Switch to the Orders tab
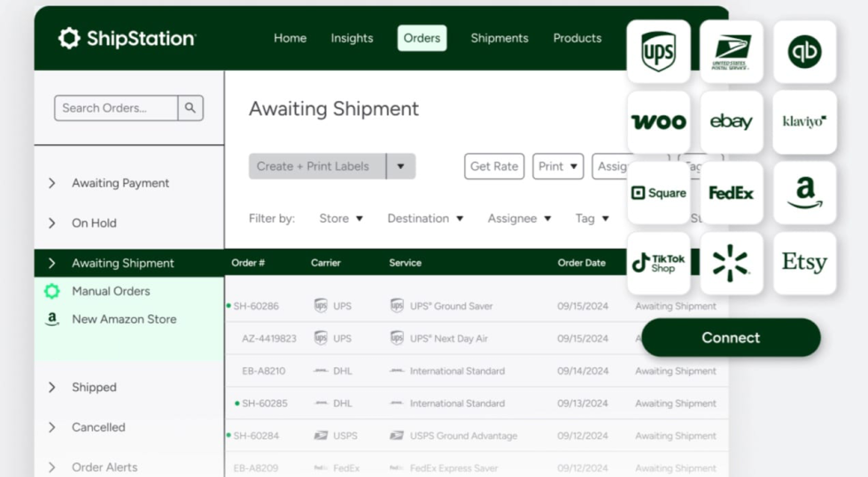Image resolution: width=868 pixels, height=477 pixels. pos(422,38)
